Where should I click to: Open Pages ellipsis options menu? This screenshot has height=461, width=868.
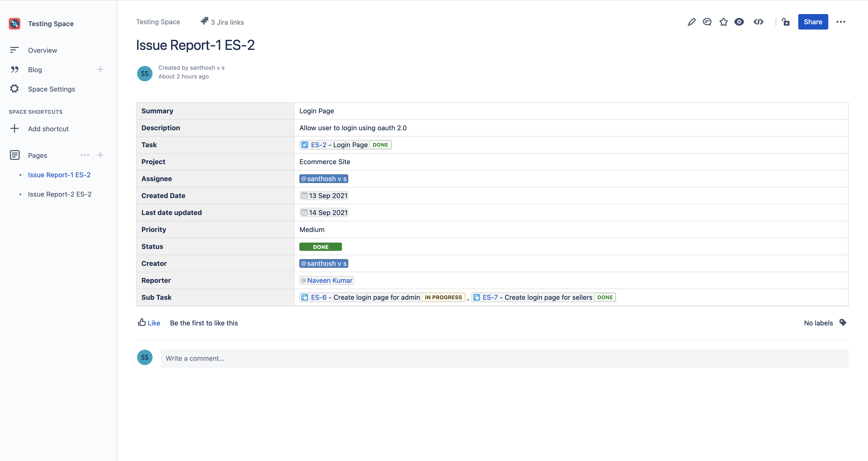tap(85, 155)
